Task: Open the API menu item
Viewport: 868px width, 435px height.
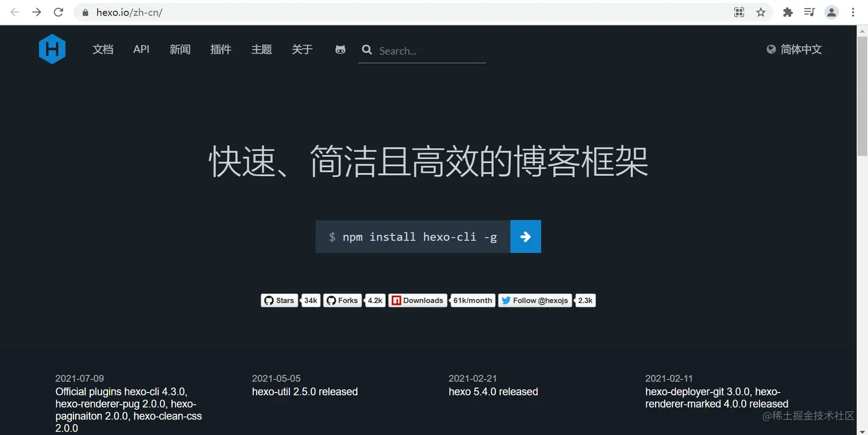Action: (x=141, y=49)
